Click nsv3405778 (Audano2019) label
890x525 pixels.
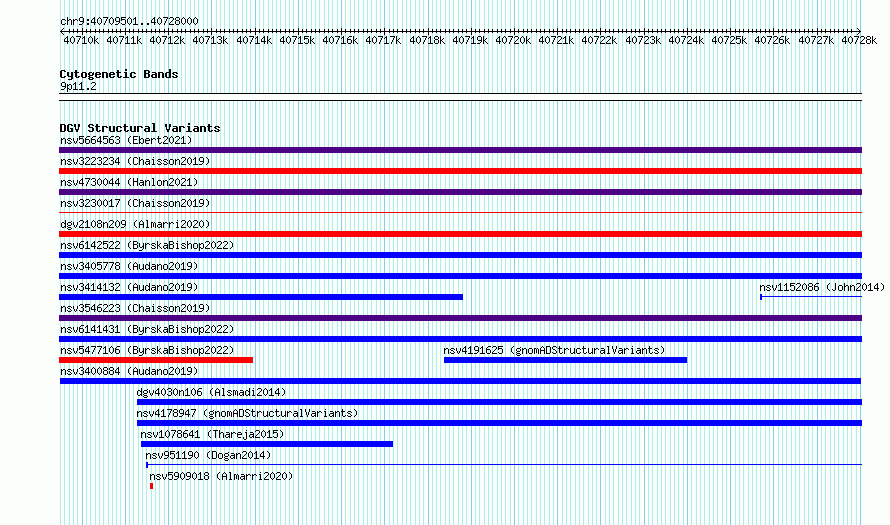[x=129, y=266]
